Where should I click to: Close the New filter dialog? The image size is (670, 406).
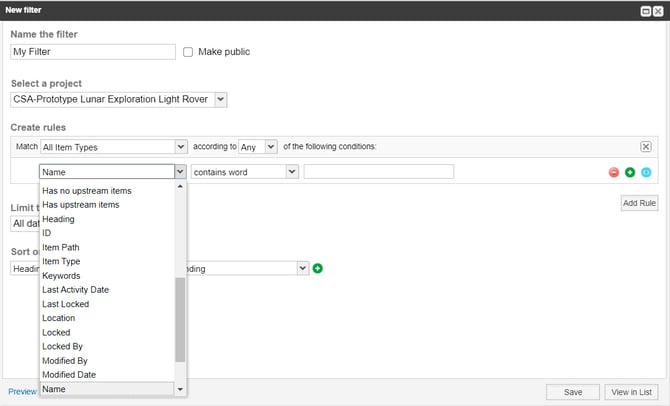coord(658,10)
